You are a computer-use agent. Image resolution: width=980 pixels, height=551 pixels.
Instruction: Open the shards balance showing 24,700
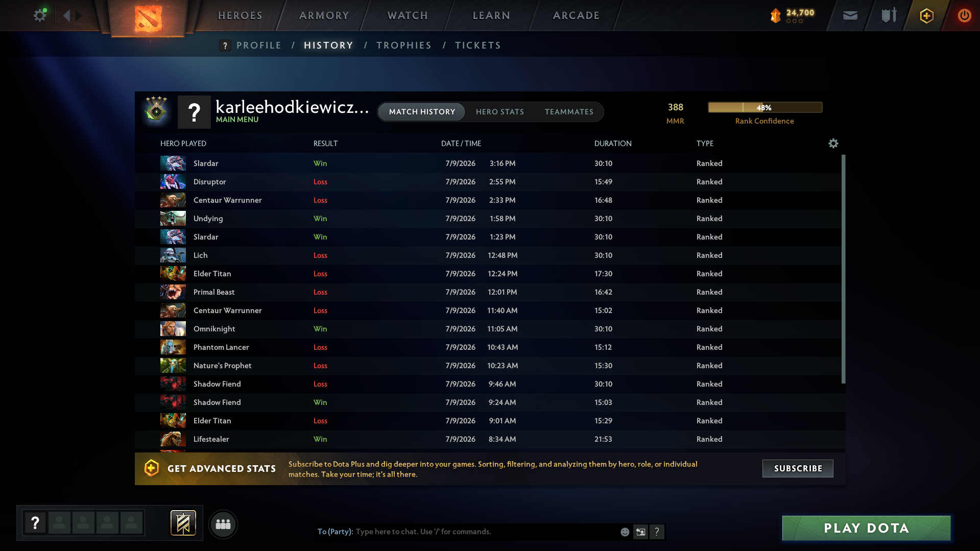point(793,15)
